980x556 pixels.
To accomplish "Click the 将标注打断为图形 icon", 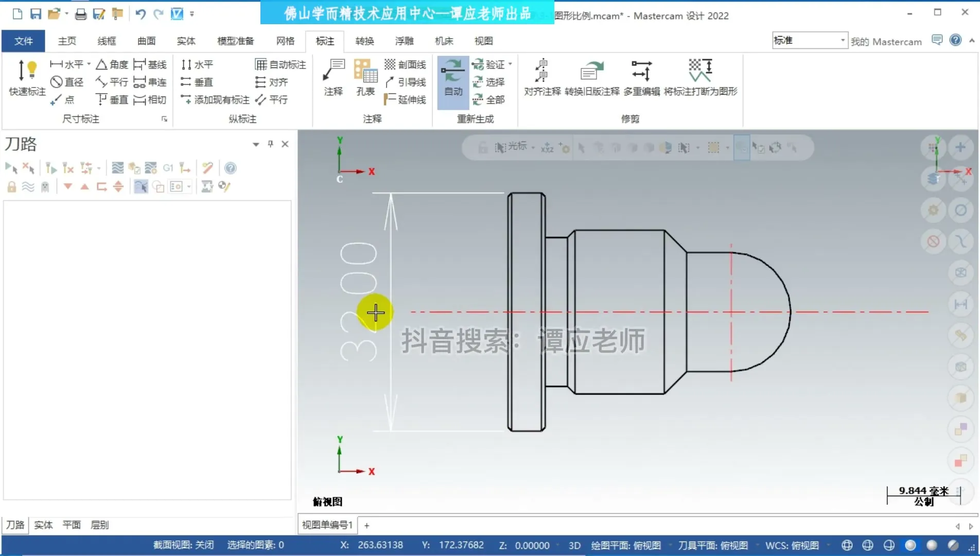I will 701,77.
